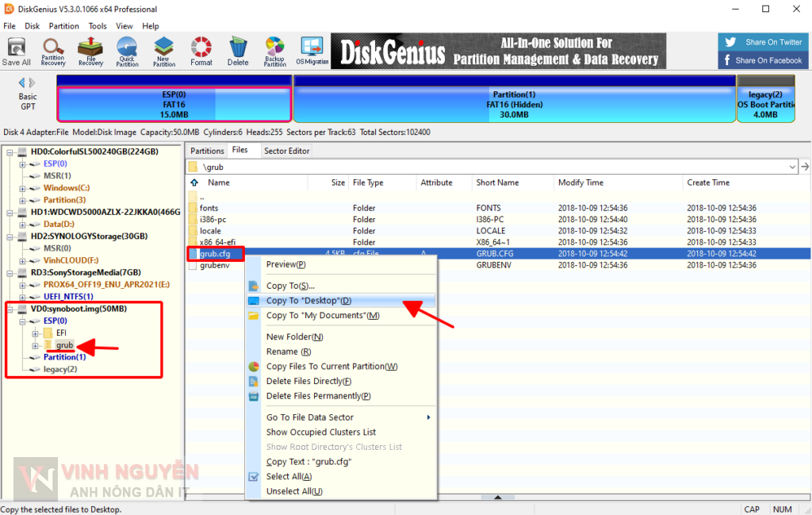The image size is (812, 515).
Task: Click the Save All toolbar icon
Action: 16,51
